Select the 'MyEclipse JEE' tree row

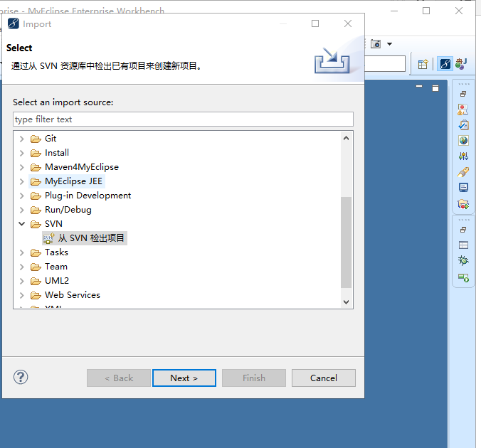pos(67,181)
